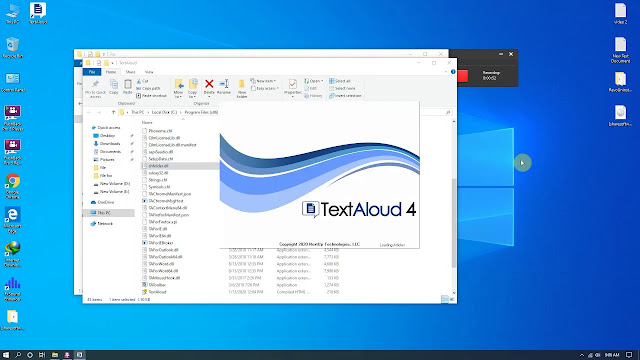The width and height of the screenshot is (640, 360).
Task: Click Copy path in the ribbon
Action: pyautogui.click(x=148, y=89)
